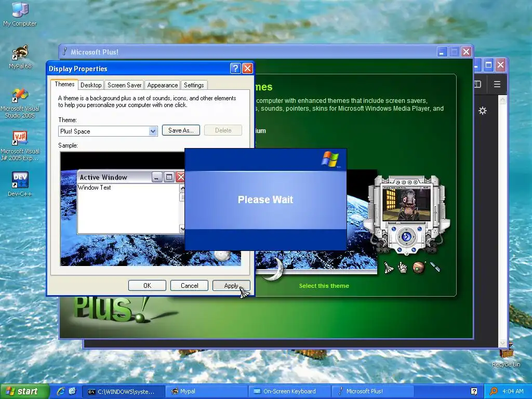Viewport: 532px width, 399px height.
Task: Click the satellite icon in theme preview
Action: (x=436, y=267)
